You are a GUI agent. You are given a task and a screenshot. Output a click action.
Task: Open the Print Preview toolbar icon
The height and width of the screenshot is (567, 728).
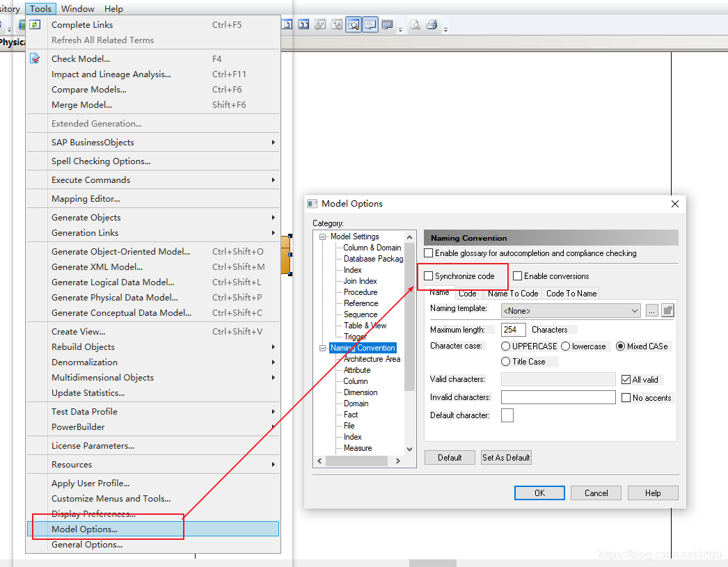coord(416,24)
